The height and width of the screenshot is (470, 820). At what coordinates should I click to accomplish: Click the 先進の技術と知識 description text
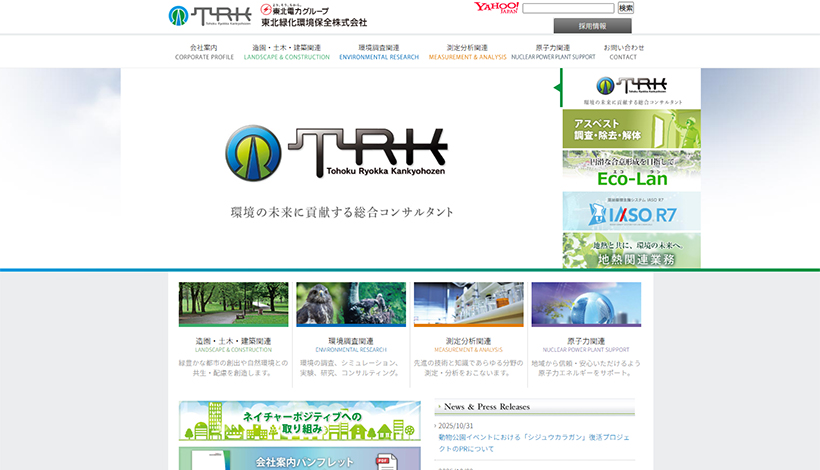point(469,368)
